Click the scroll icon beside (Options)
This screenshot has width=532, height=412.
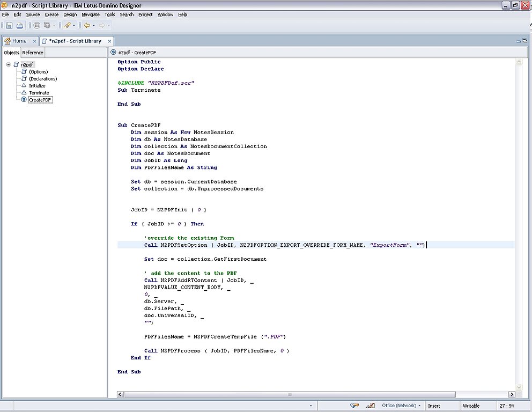tap(24, 71)
